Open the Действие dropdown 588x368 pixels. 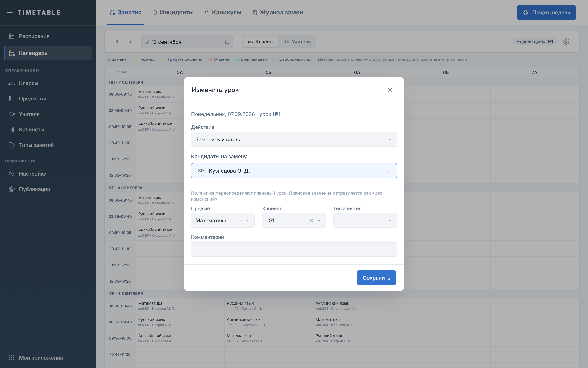pos(294,139)
